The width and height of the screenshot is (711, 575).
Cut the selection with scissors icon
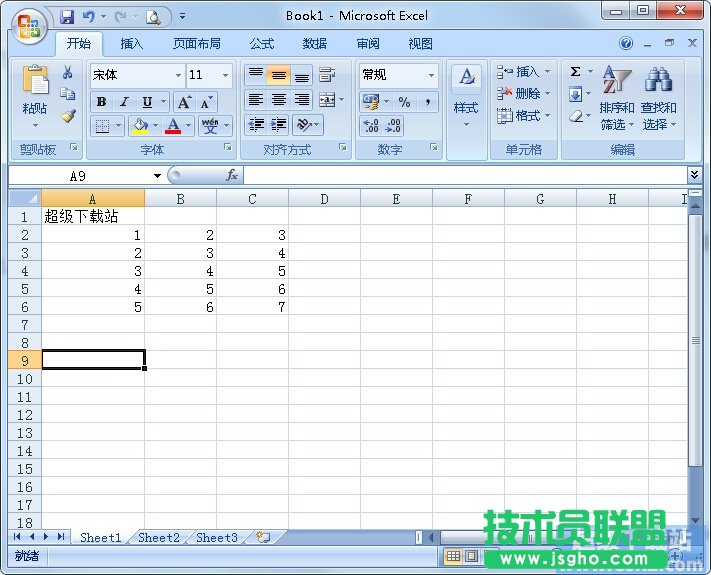tap(68, 72)
